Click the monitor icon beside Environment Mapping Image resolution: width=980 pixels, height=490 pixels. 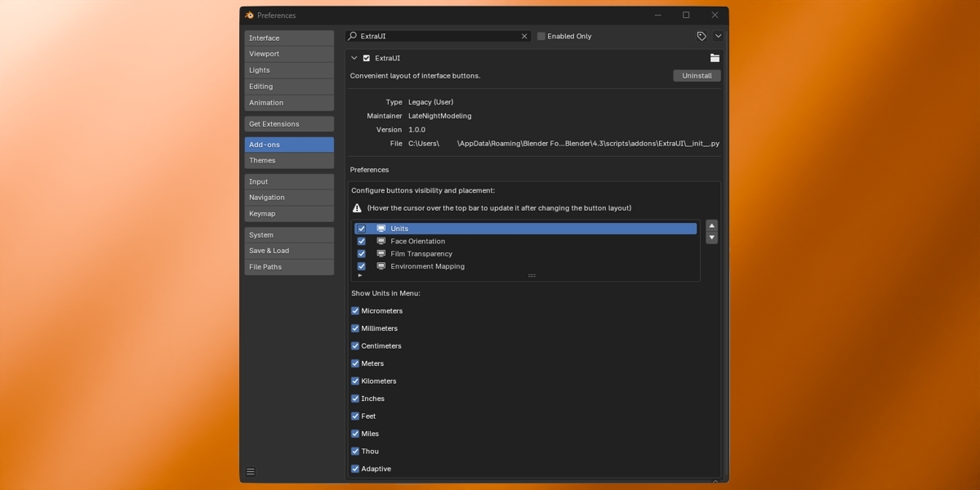(381, 266)
